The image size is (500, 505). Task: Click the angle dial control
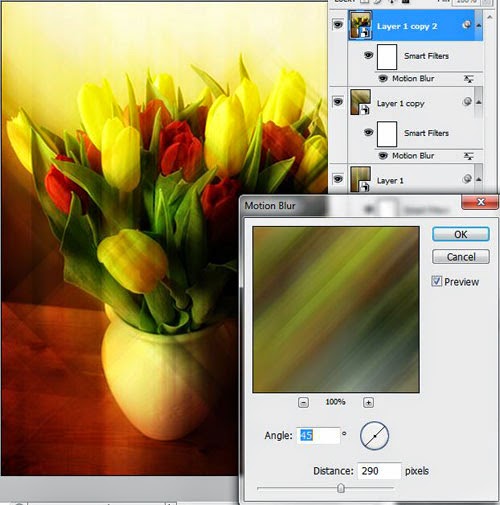click(374, 436)
